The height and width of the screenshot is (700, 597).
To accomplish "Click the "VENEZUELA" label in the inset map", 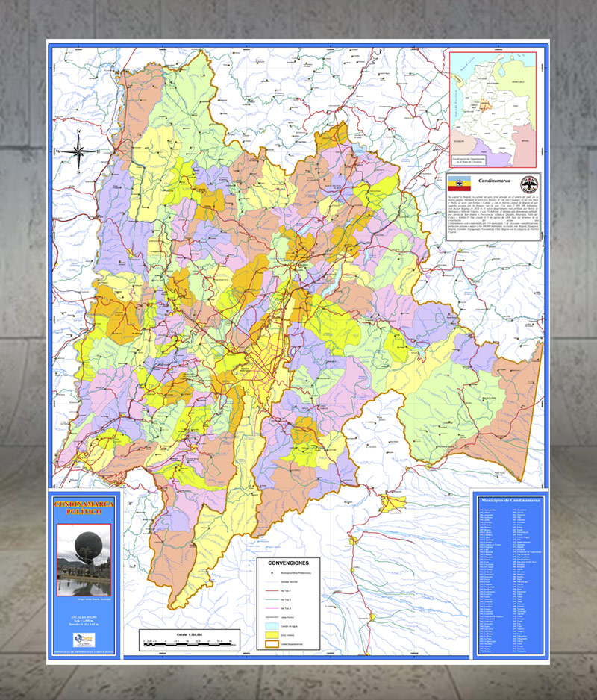I will click(517, 82).
